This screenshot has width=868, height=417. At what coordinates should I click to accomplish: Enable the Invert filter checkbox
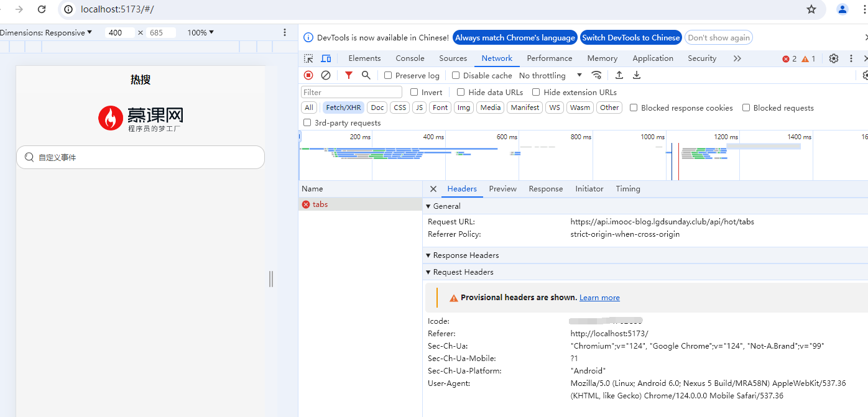pos(414,92)
